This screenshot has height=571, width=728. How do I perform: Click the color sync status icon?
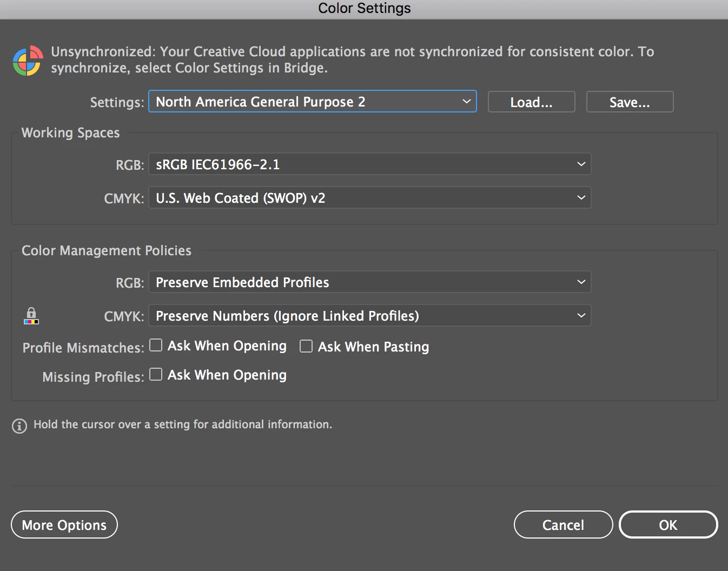coord(28,61)
